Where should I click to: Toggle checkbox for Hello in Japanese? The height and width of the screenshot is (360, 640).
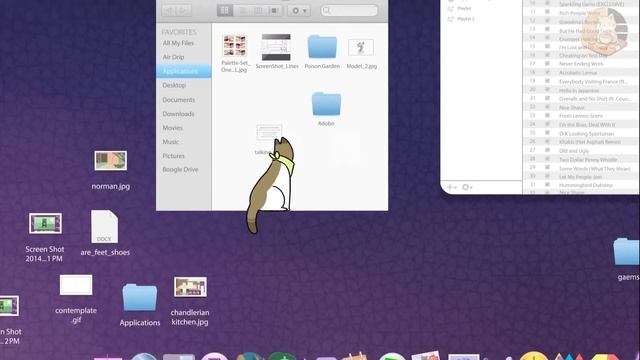pos(547,90)
